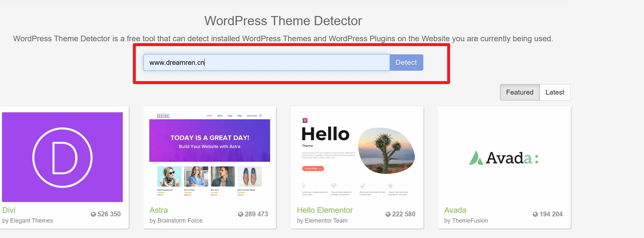Open the Avada theme title link
The image size is (644, 238).
pos(455,210)
